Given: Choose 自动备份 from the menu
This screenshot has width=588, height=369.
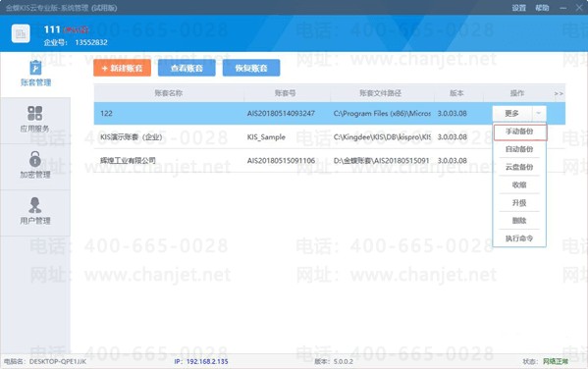Looking at the screenshot, I should point(519,149).
